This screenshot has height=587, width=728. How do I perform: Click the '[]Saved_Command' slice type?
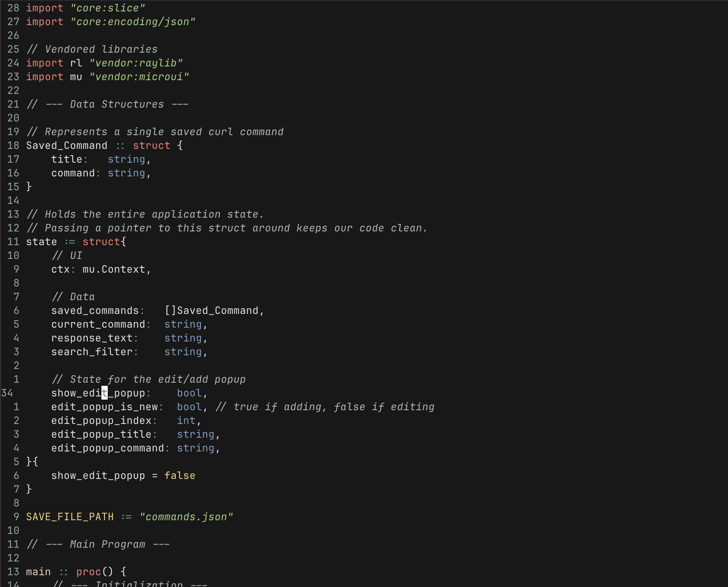[211, 310]
